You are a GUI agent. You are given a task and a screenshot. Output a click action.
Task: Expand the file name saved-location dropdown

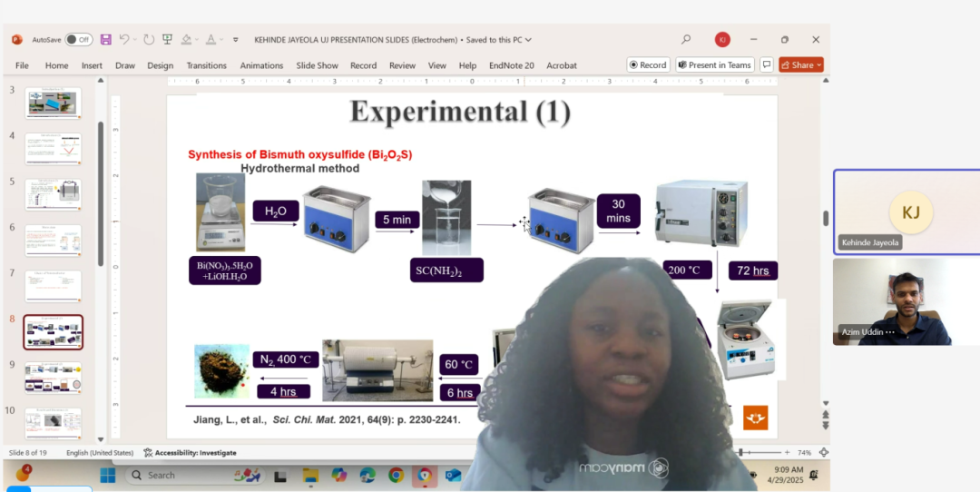click(x=529, y=40)
